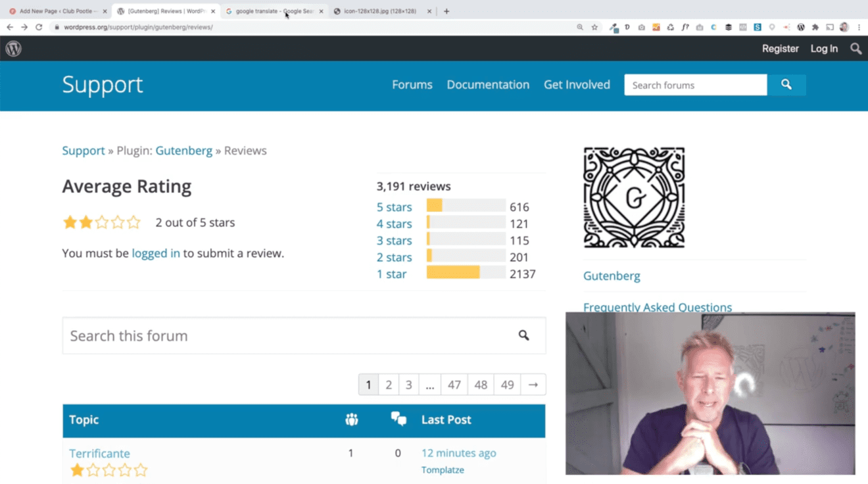Click the cast screen icon in toolbar

pyautogui.click(x=830, y=28)
